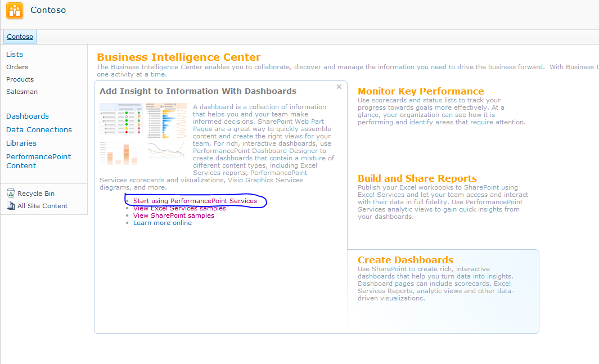
Task: Open the Contoso navigation tab
Action: tap(20, 37)
